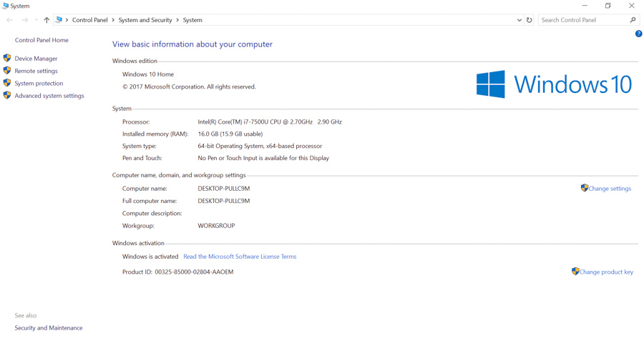Screen dimensions: 644x341
Task: Go up one level with the Up arrow
Action: pos(47,20)
